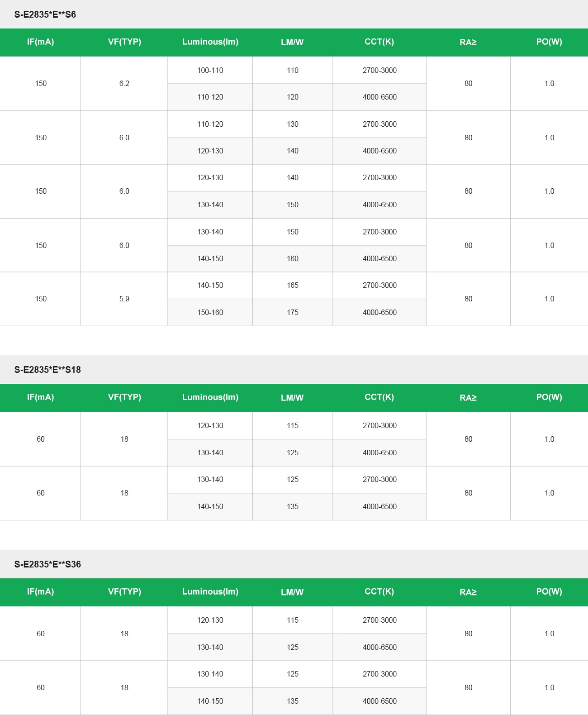Screen dimensions: 588x715
Task: Click the 160 LM/W value cell
Action: (x=293, y=258)
